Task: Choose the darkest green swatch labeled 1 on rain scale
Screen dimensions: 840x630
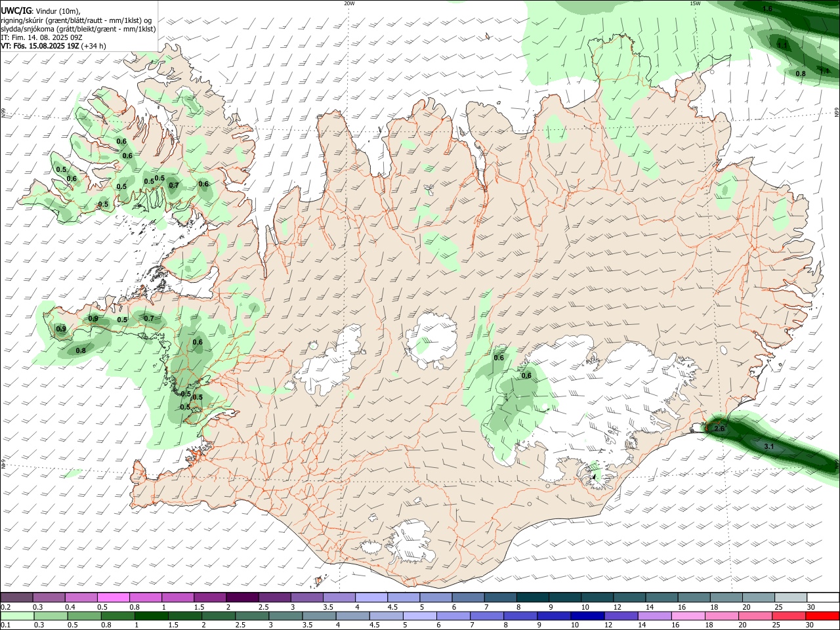Action: [x=152, y=616]
